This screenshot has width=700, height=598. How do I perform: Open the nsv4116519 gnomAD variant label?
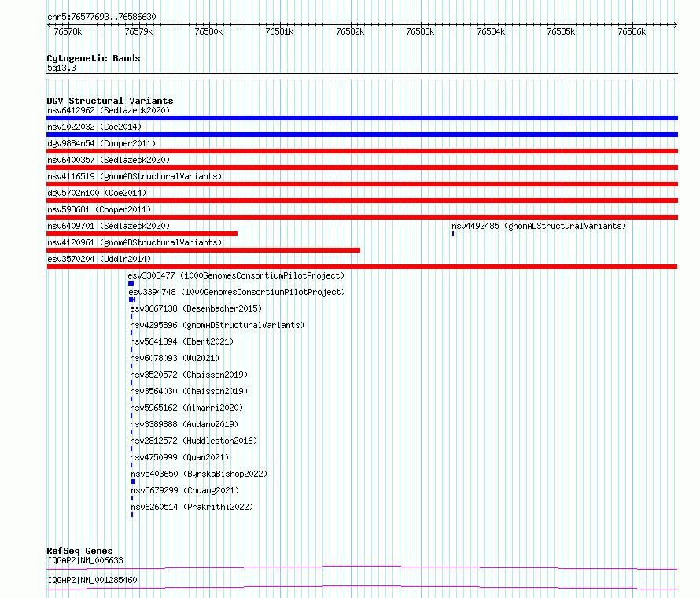134,176
